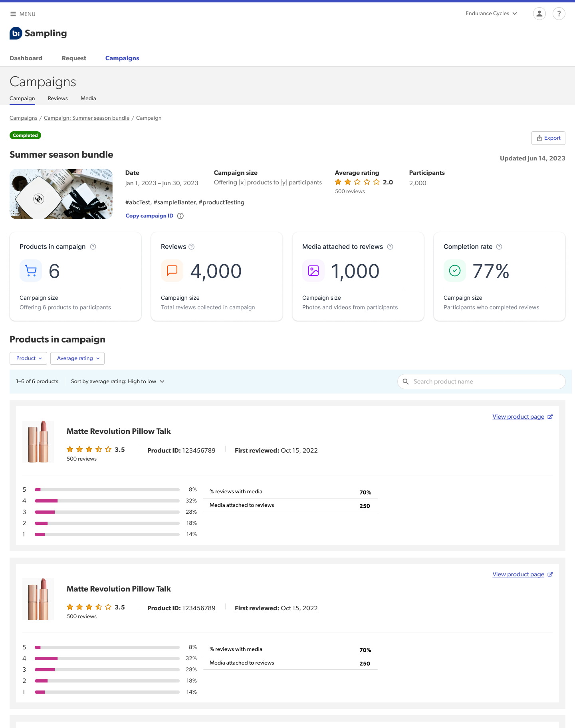Click help icon next to Reviews card title
Screen dimensions: 575x728
(192, 247)
